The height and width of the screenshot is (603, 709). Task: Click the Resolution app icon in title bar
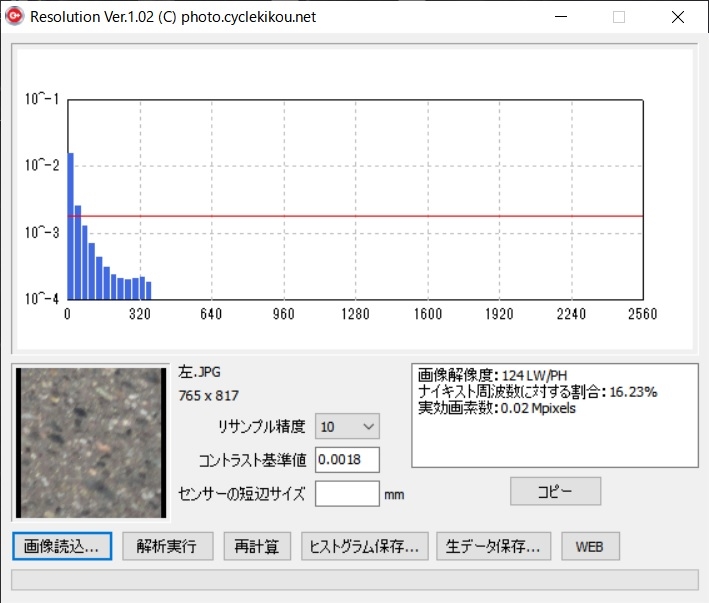[x=14, y=16]
